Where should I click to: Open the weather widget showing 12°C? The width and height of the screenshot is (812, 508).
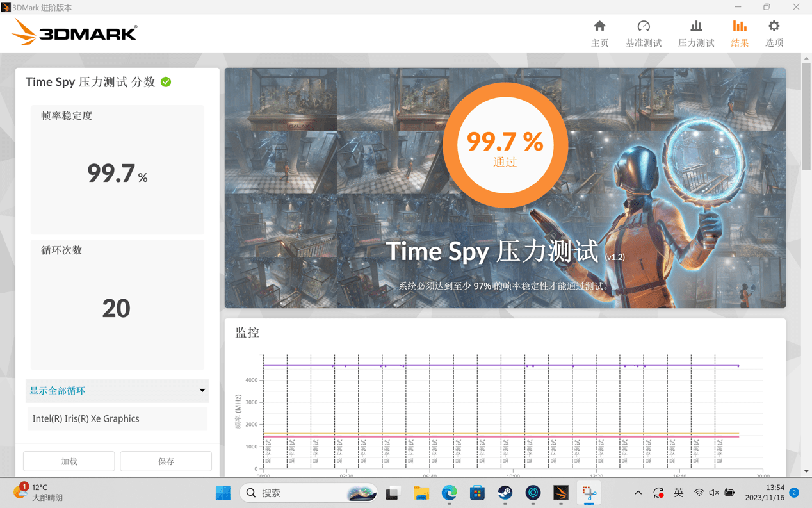tap(38, 492)
